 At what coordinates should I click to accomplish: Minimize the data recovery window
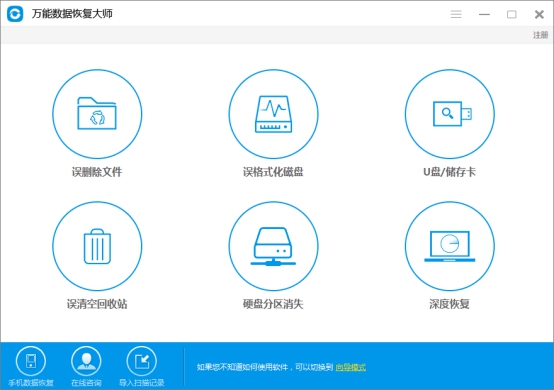(x=484, y=14)
